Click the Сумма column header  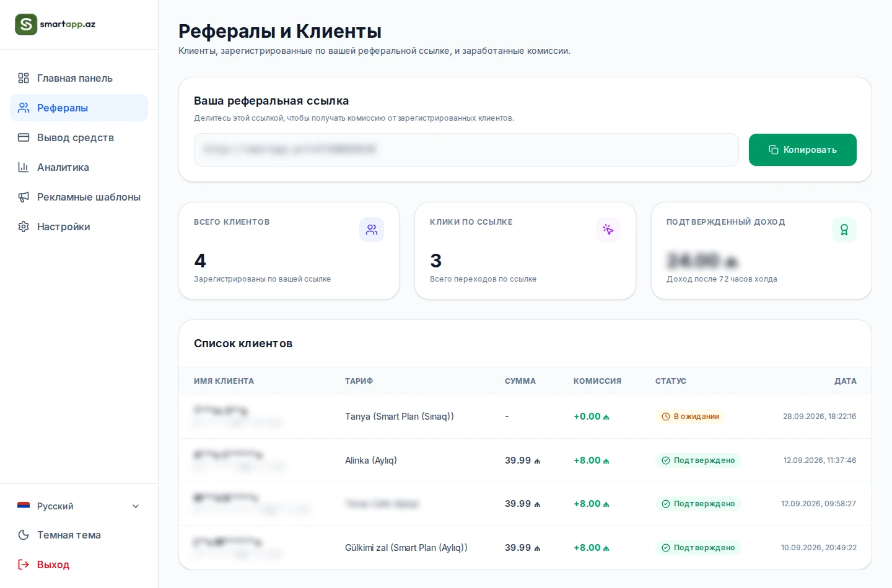tap(520, 381)
